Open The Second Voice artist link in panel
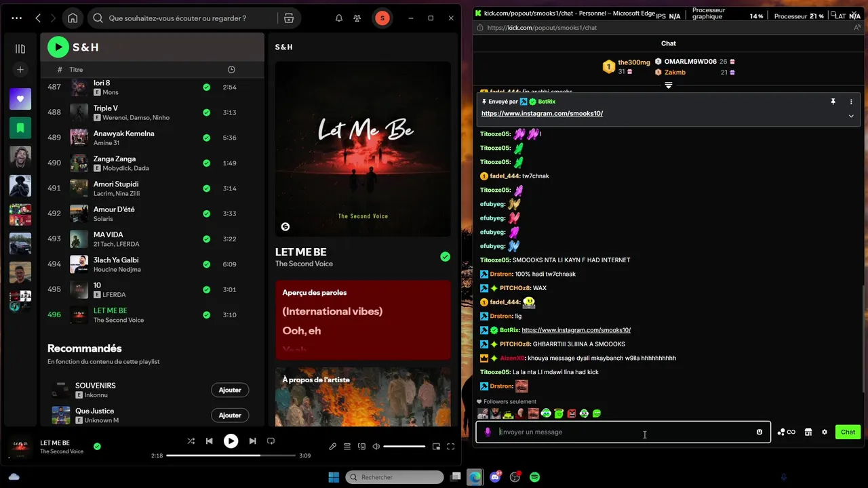 [x=304, y=264]
